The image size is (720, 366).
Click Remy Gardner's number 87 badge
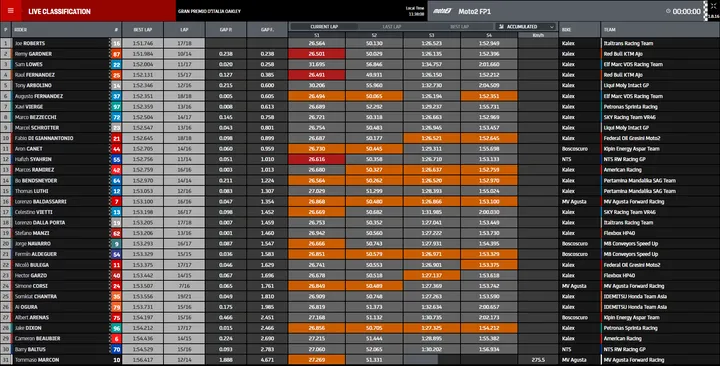point(116,54)
